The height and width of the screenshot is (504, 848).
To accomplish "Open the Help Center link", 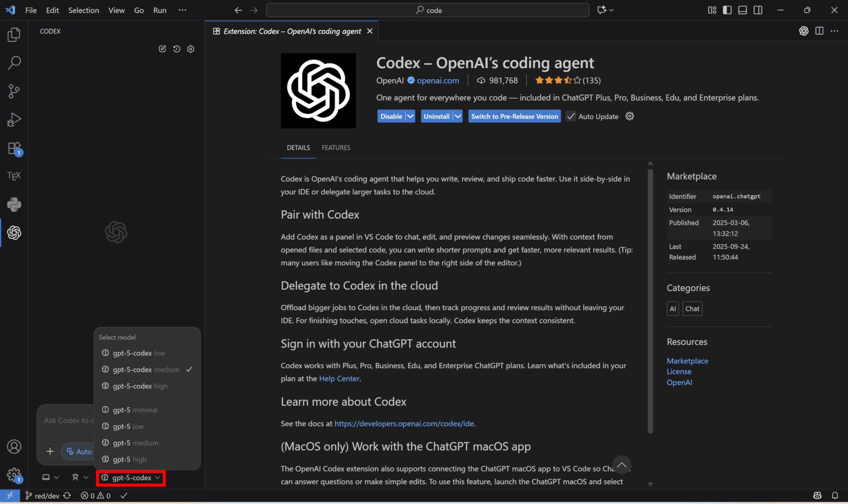I will 339,379.
